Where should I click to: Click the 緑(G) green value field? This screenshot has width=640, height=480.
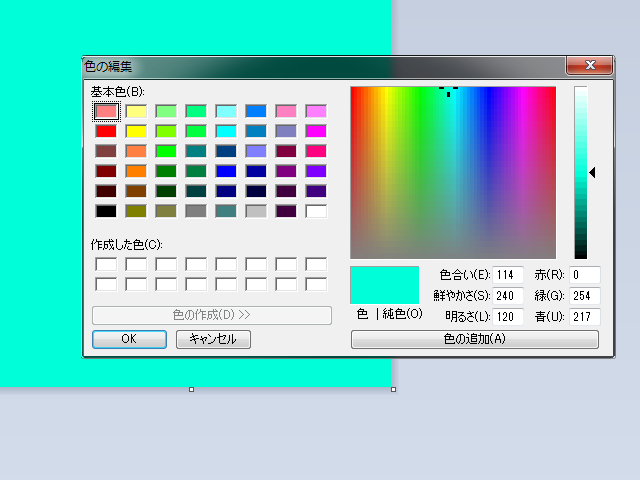[585, 296]
